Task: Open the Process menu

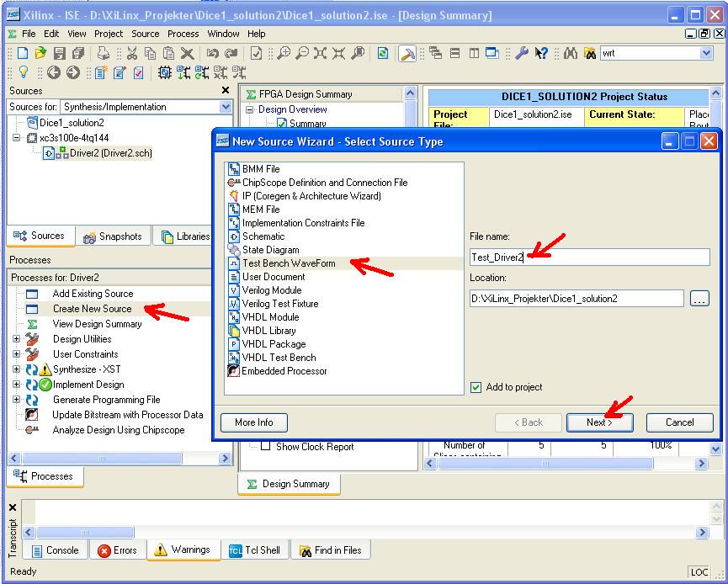Action: coord(183,34)
